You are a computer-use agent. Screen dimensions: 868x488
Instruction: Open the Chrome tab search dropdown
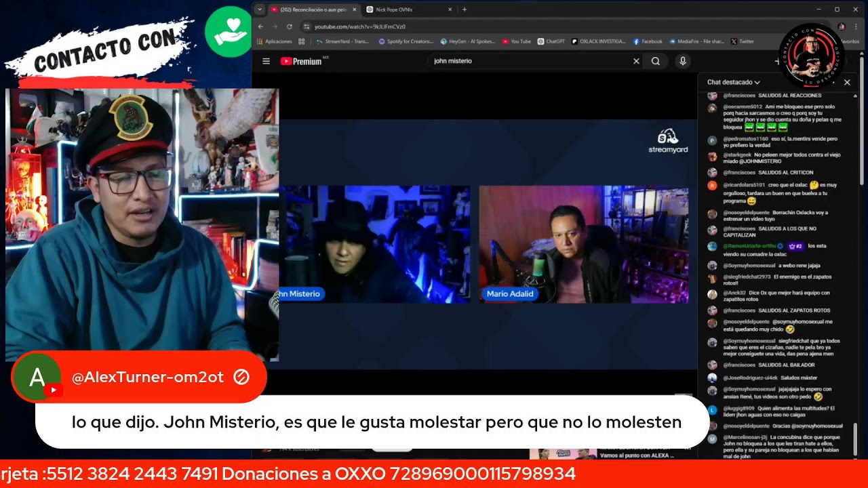click(259, 9)
